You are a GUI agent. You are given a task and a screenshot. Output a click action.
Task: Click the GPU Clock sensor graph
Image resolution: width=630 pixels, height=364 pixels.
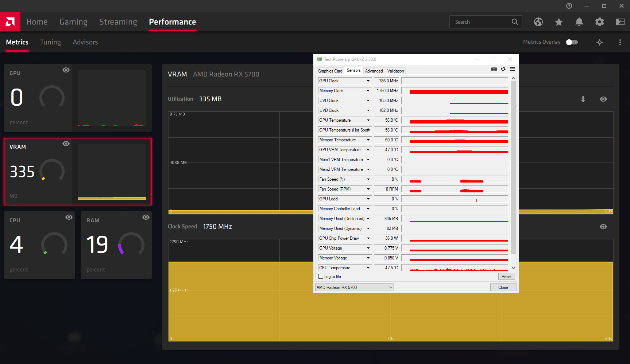click(455, 81)
